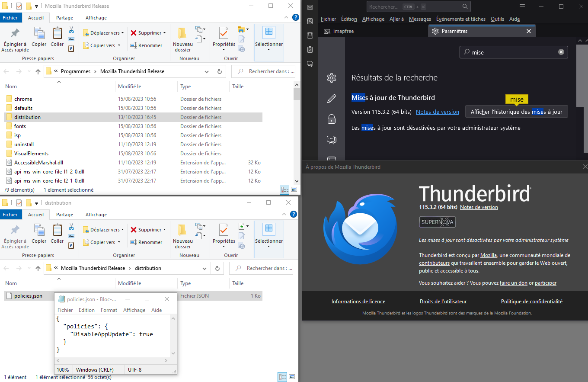Screen dimensions: 588x382
Task: Open the Affichage ribbon tab in distribution window
Action: [x=96, y=215]
